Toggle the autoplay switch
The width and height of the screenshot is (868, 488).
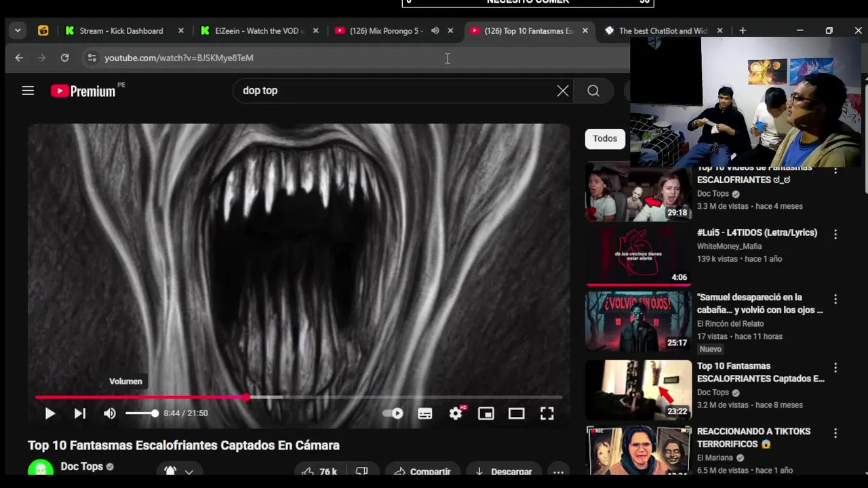(393, 413)
